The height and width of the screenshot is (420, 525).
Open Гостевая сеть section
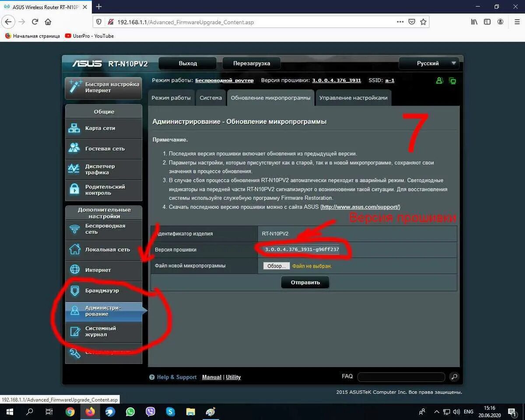(104, 149)
